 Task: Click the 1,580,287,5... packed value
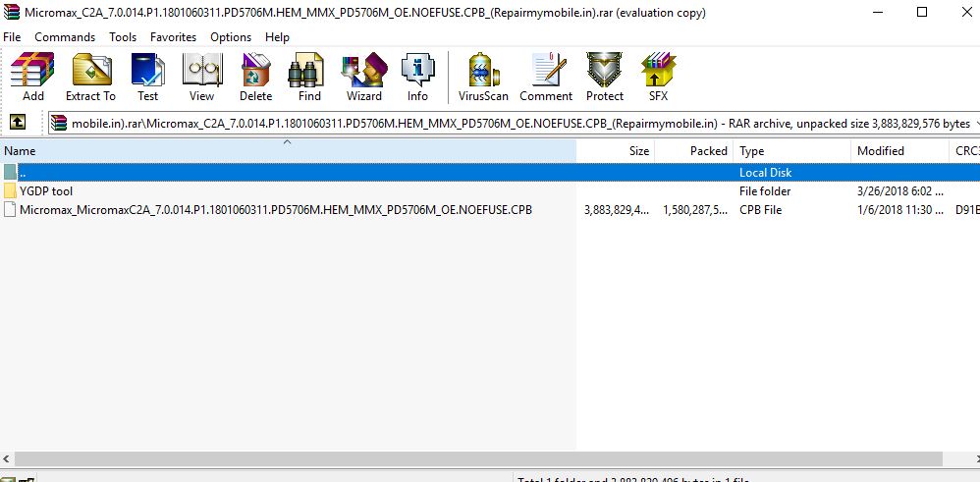click(695, 209)
